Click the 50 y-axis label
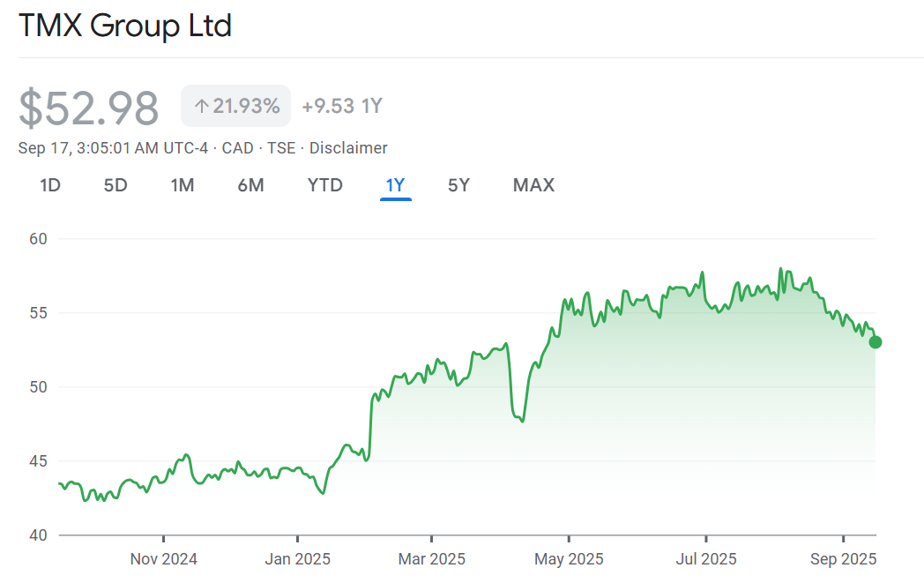Viewport: 924px width, 583px height. click(38, 387)
